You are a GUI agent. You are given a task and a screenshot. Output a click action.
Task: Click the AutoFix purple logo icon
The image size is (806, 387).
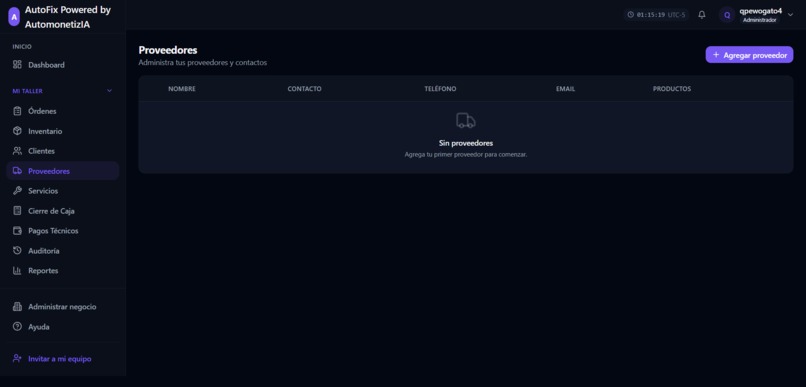(x=14, y=17)
